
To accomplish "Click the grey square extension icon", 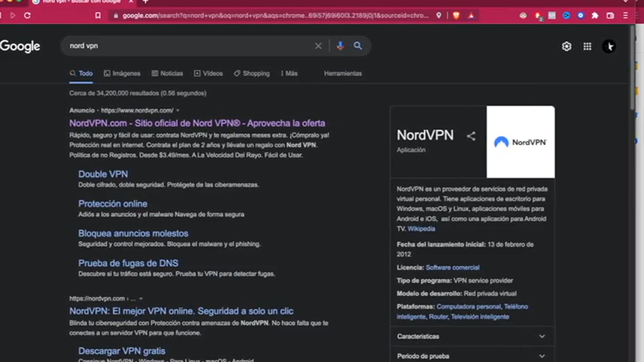I will point(552,15).
